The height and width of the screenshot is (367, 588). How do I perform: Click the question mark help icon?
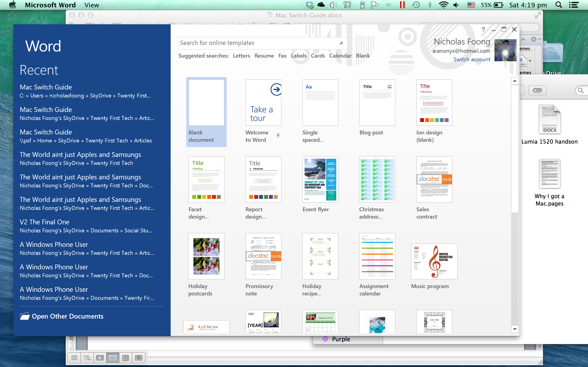tap(483, 30)
